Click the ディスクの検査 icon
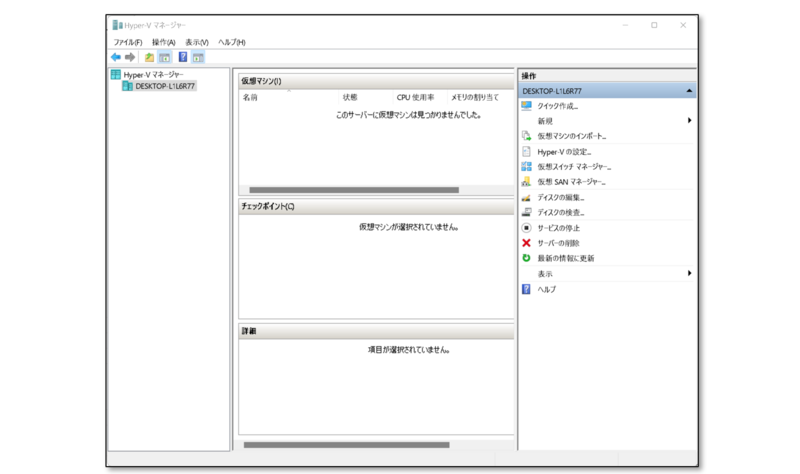The image size is (800, 474). click(x=527, y=212)
